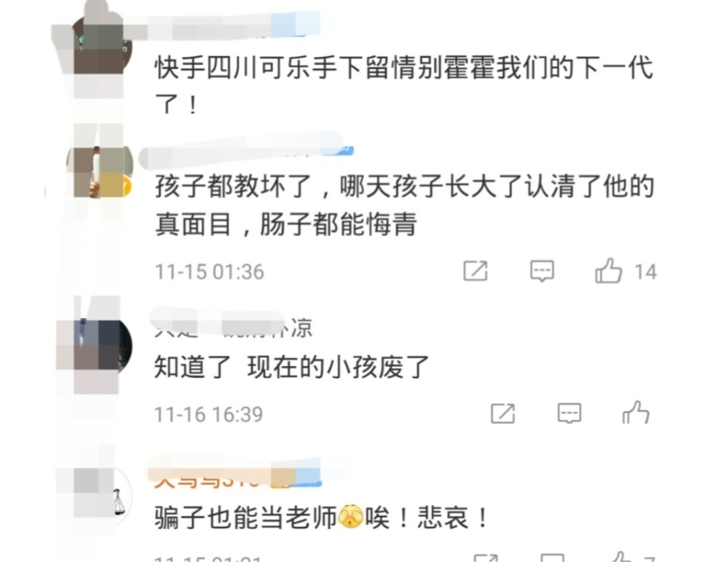Click the like count 14
This screenshot has width=728, height=562.
point(645,272)
